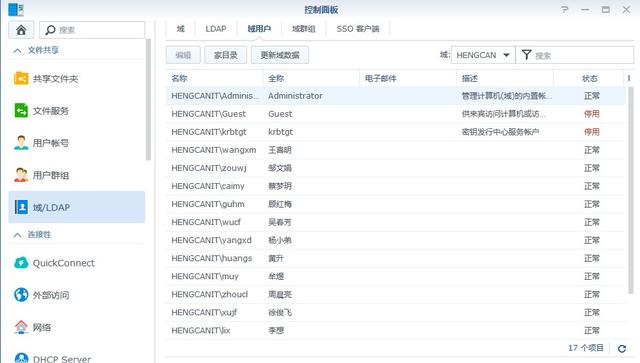This screenshot has height=363, width=640.
Task: Select the HENGCANIT\Guest row
Action: (x=396, y=114)
